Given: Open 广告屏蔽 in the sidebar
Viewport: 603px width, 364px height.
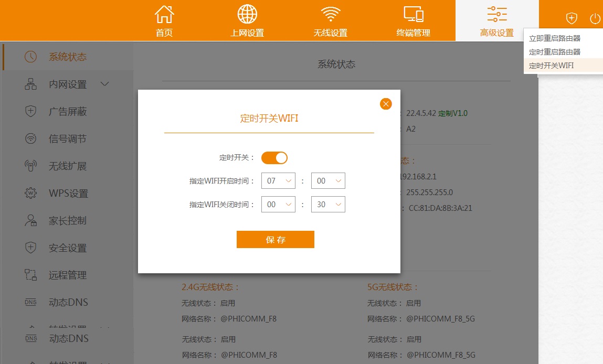Looking at the screenshot, I should click(68, 112).
